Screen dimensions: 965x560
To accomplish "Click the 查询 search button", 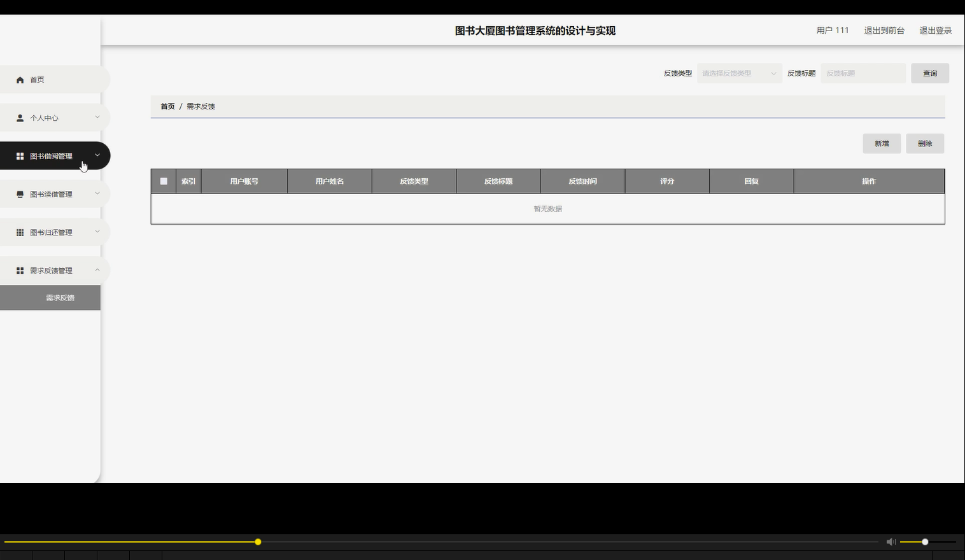I will [929, 73].
